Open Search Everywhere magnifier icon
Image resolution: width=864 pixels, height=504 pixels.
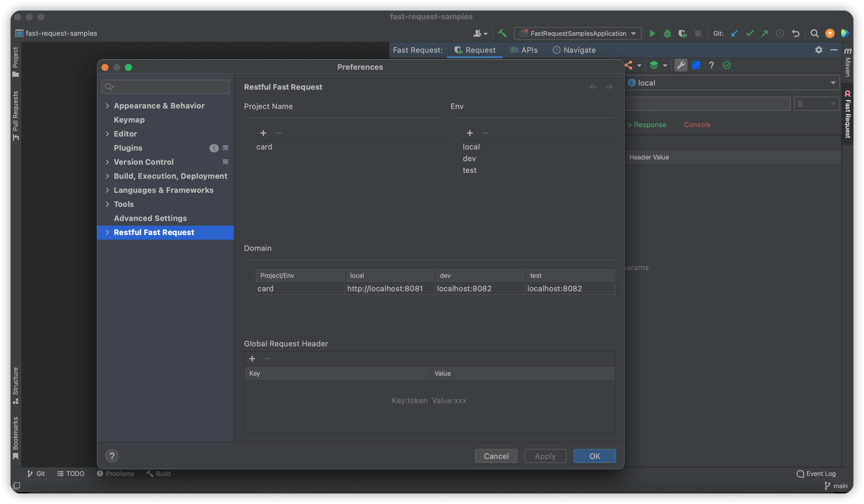[815, 33]
